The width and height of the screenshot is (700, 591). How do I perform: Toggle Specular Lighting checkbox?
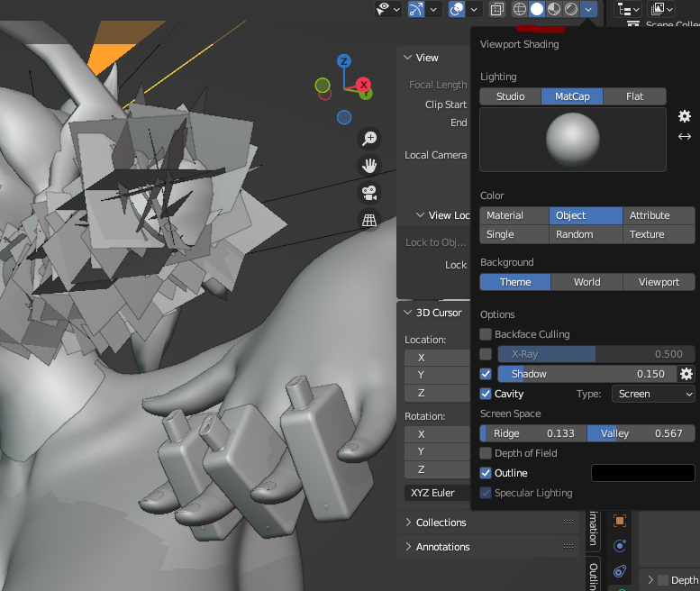click(486, 493)
